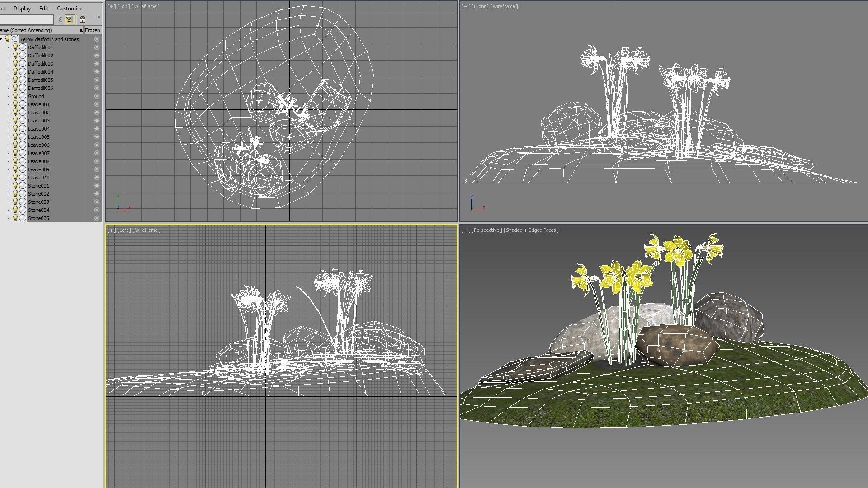
Task: Hide Leave005 using its lightbulb icon
Action: [15, 137]
